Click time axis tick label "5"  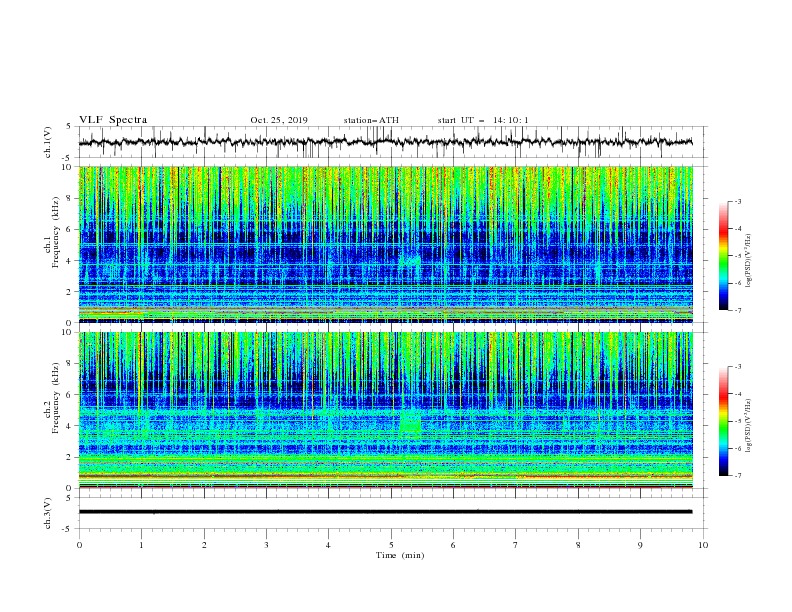391,545
